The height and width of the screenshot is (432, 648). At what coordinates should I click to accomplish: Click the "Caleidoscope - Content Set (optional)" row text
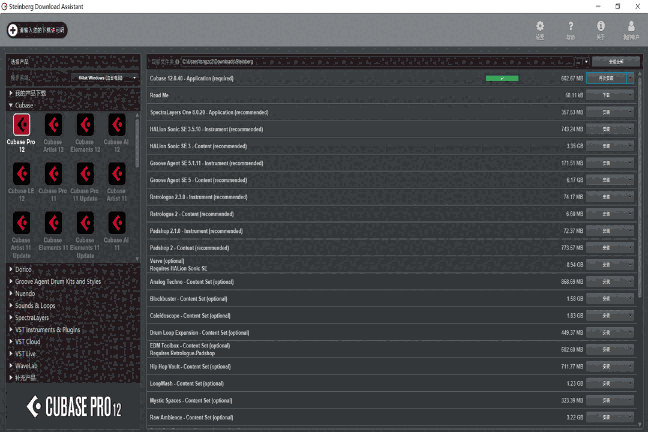click(x=190, y=315)
